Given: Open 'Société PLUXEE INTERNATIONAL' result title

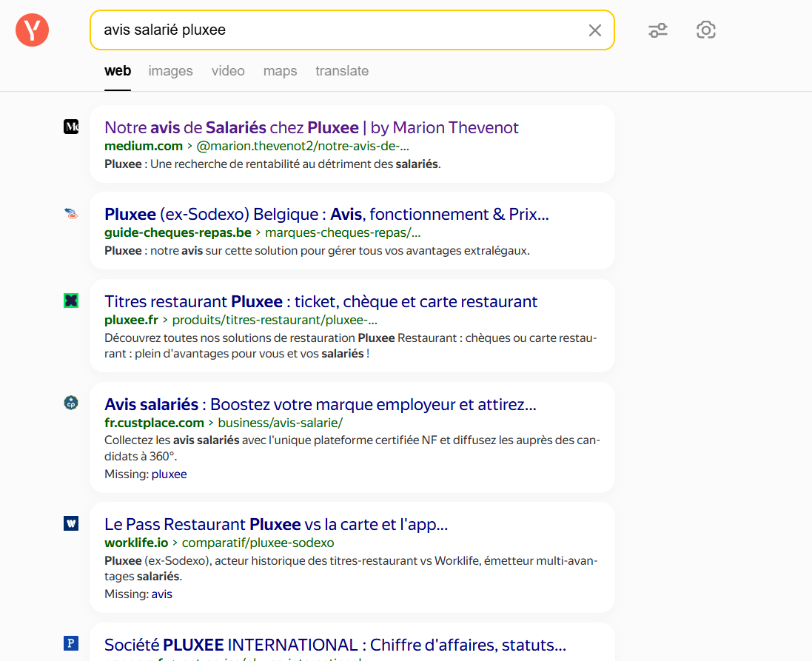Looking at the screenshot, I should (335, 645).
